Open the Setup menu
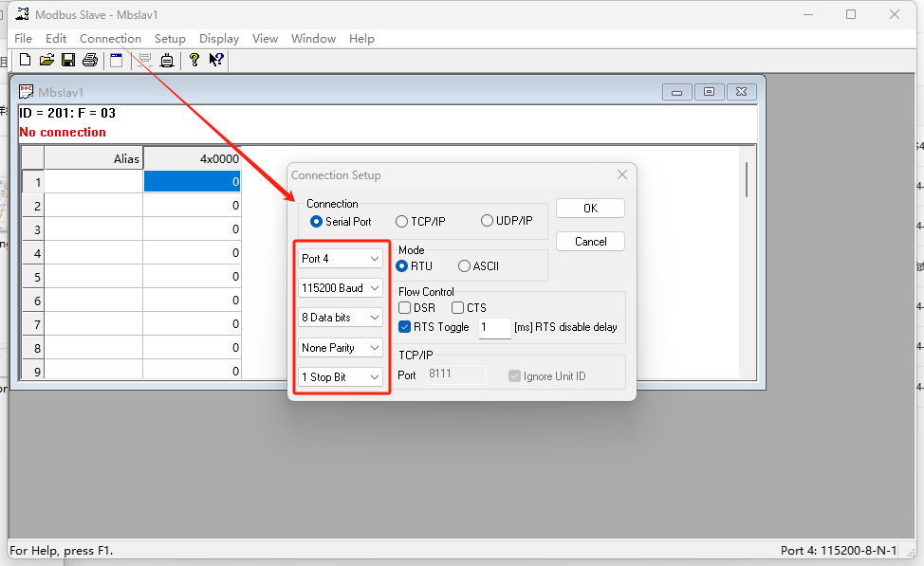 coord(170,39)
